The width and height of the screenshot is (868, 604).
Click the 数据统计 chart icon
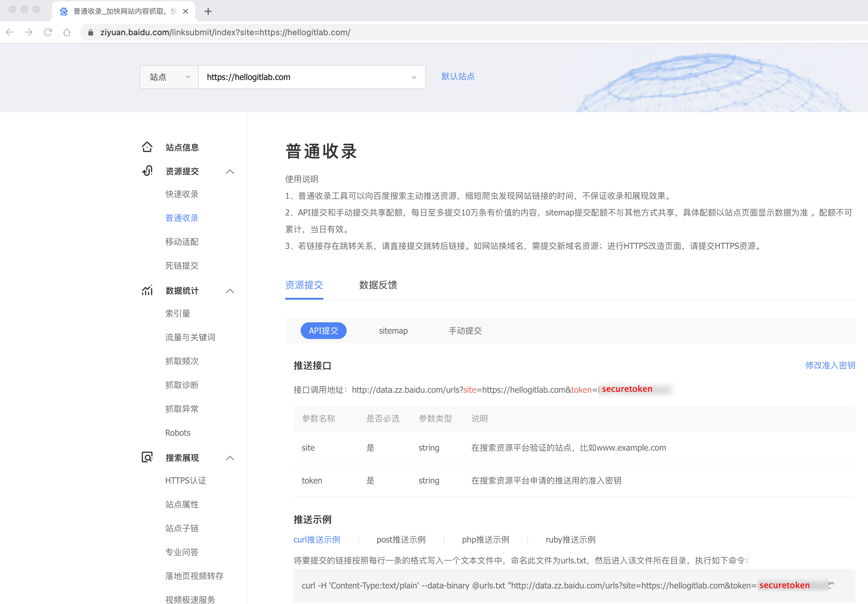click(x=147, y=290)
